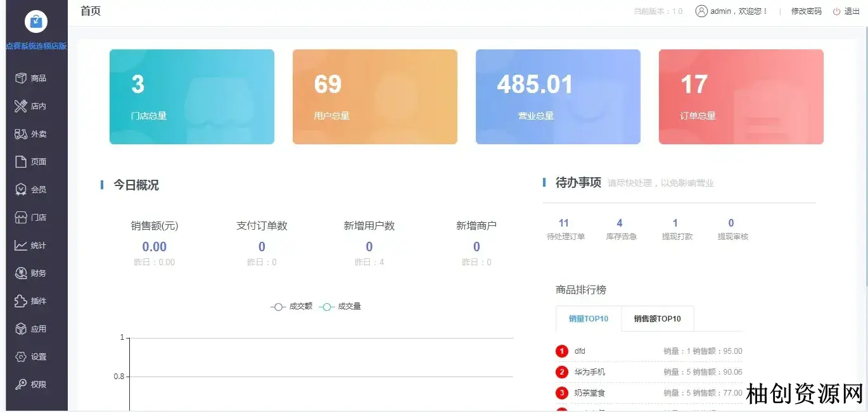
Task: Click the 修改密码 link
Action: tap(806, 11)
